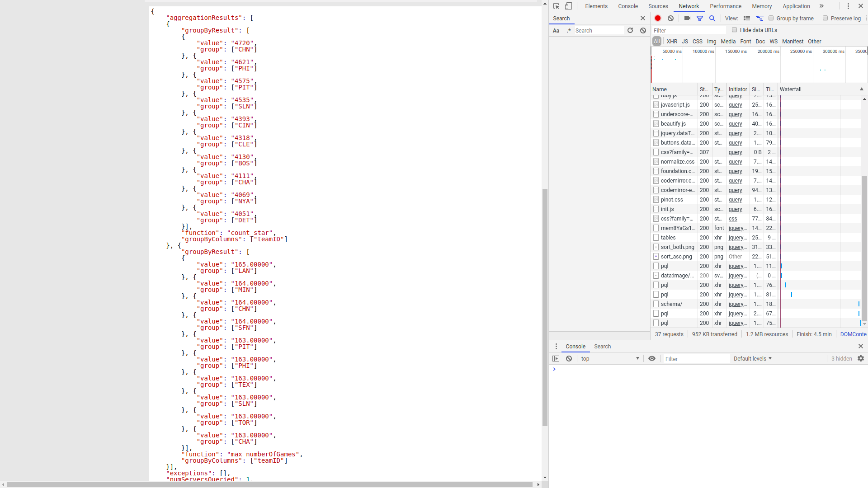Select the tables xhr request
Image resolution: width=868 pixels, height=488 pixels.
(756, 238)
